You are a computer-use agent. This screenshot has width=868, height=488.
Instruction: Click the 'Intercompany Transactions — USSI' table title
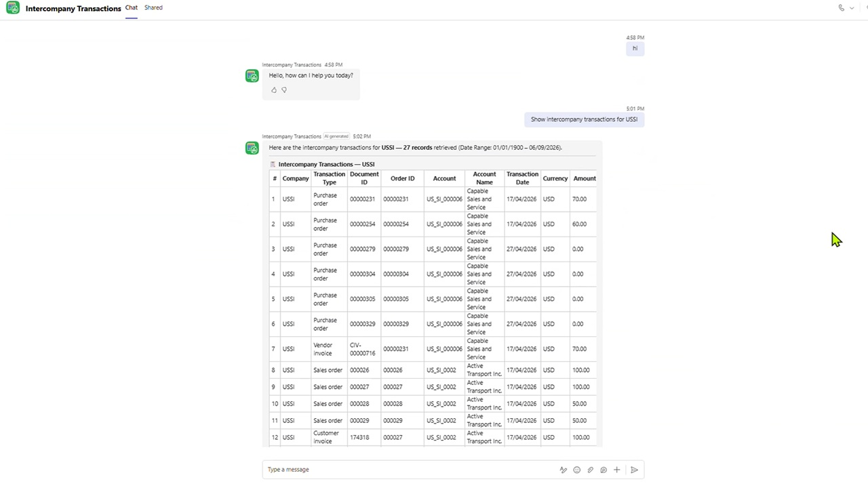[x=326, y=164]
